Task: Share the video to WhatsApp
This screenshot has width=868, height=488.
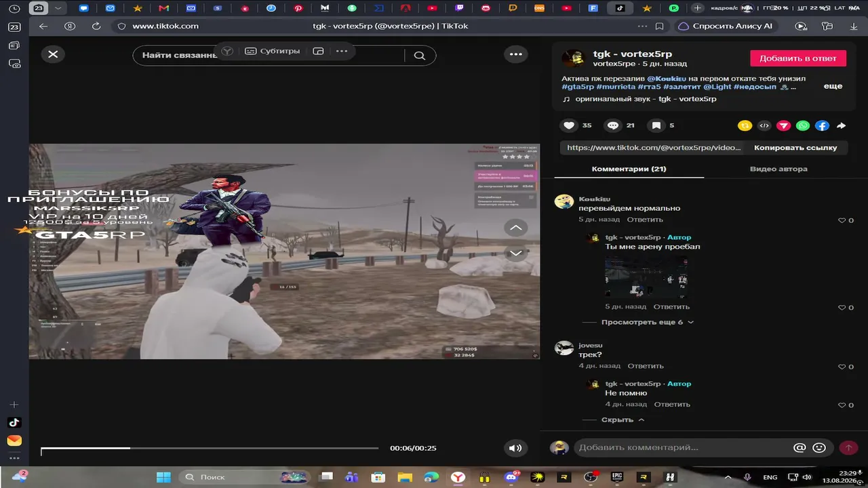Action: 803,125
